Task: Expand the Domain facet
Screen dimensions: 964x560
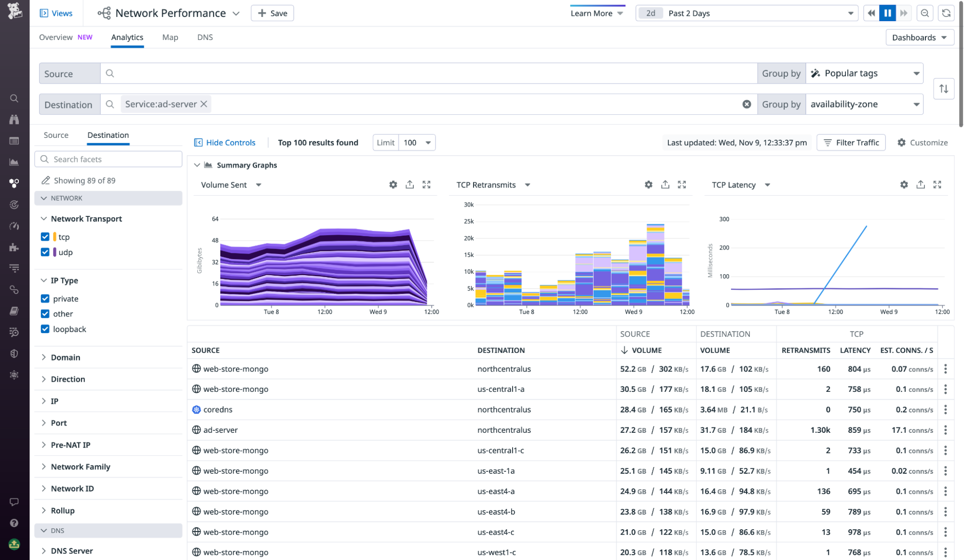Action: coord(66,357)
